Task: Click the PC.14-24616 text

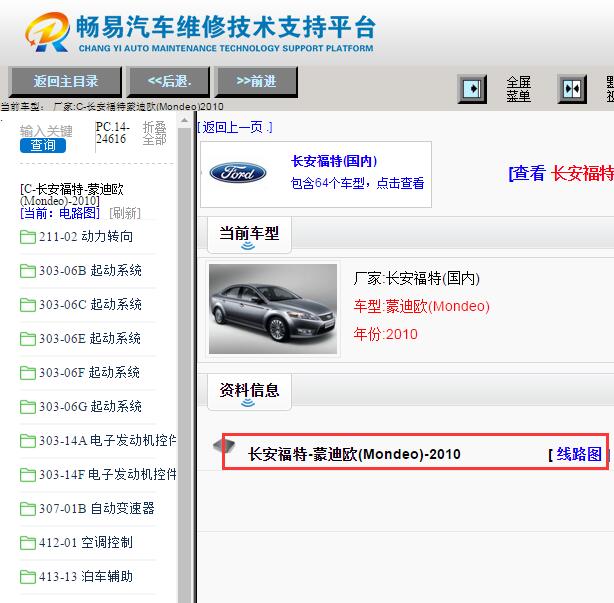Action: (x=112, y=133)
